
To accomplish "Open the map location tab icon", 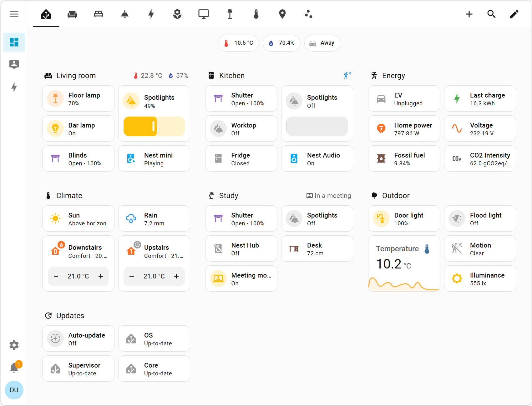I will pyautogui.click(x=282, y=14).
